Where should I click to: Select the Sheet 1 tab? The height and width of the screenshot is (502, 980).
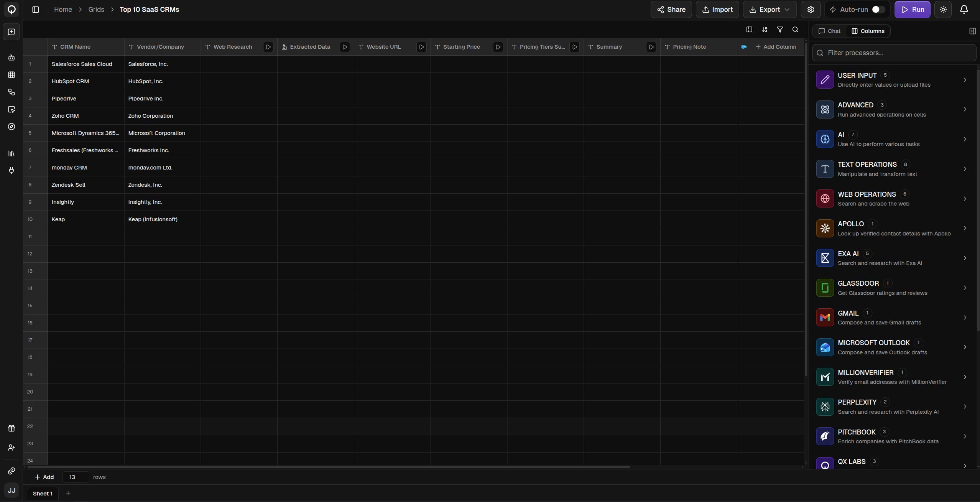coord(43,494)
